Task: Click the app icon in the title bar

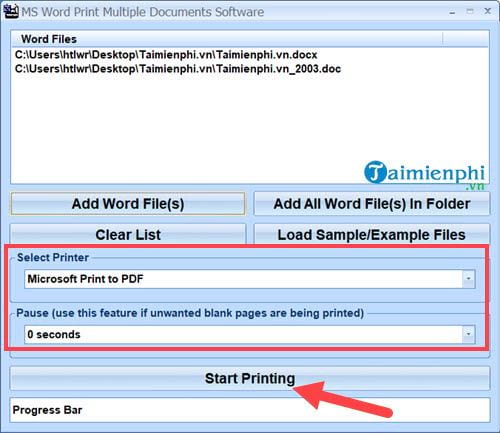Action: (11, 11)
